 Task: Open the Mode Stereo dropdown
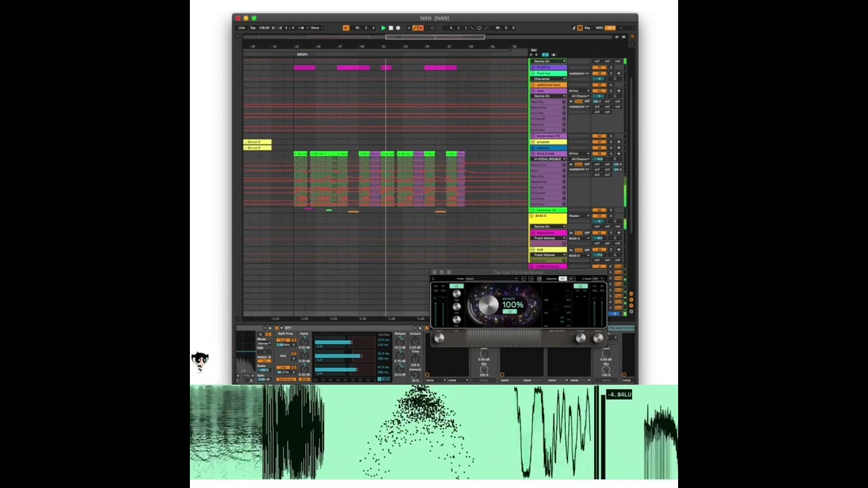(x=263, y=344)
